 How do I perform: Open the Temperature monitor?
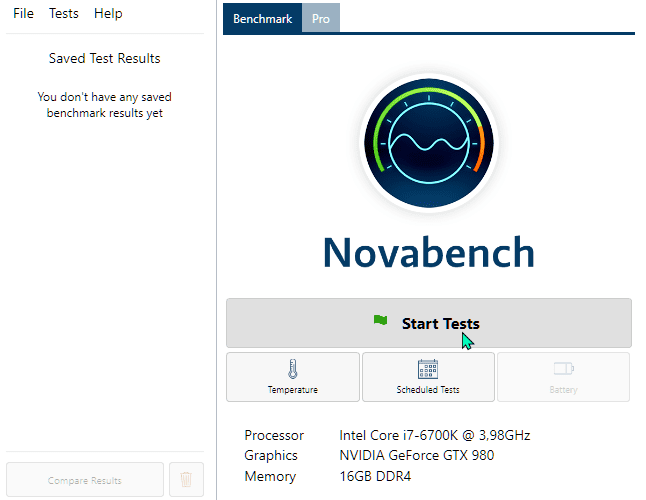point(293,377)
